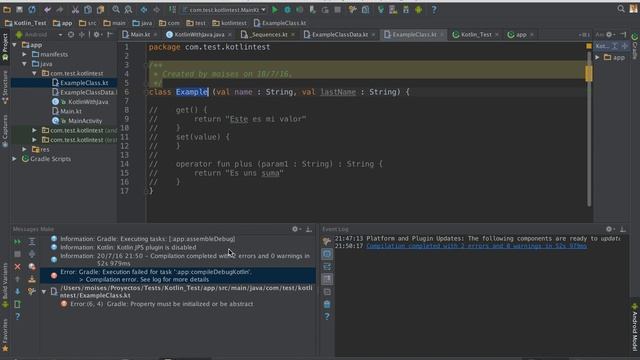Open AVD Manager device icon
640x360 pixels.
coord(393,9)
